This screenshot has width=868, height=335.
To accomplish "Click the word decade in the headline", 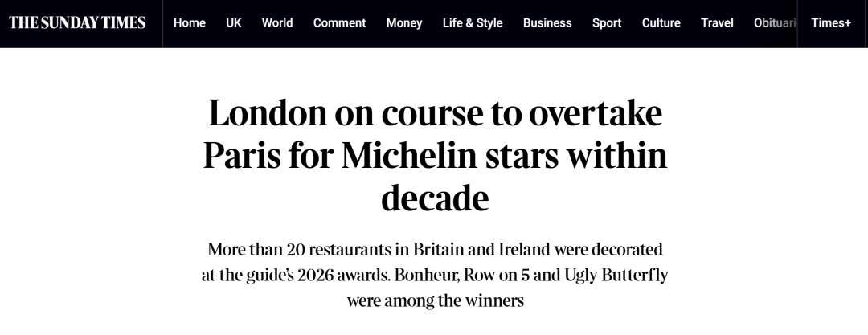I will point(434,198).
